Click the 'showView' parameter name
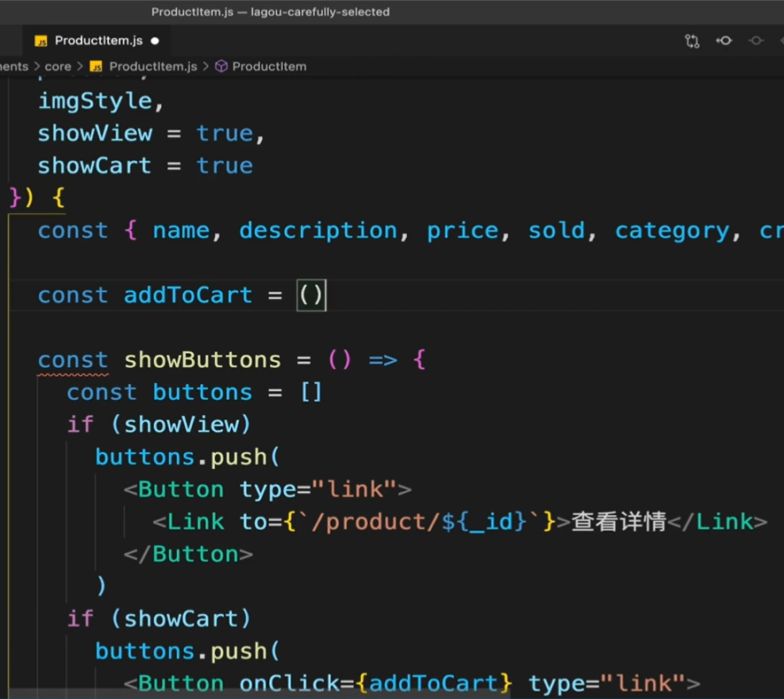The image size is (784, 699). (95, 134)
